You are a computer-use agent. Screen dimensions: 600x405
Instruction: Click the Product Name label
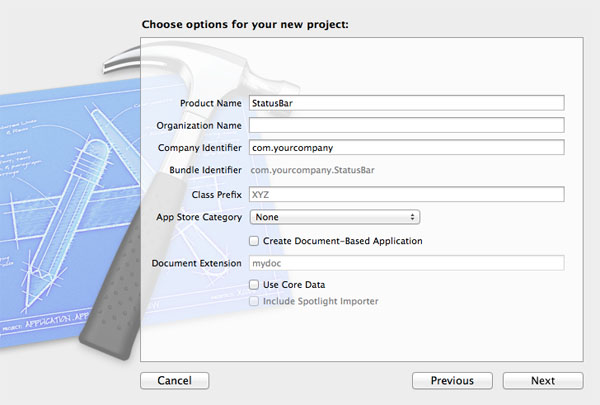(x=211, y=102)
